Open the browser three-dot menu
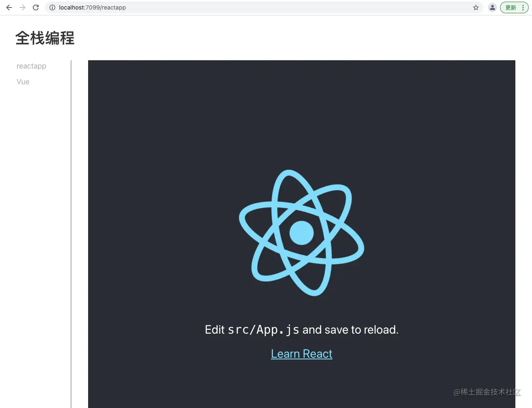The height and width of the screenshot is (408, 532). pos(523,7)
